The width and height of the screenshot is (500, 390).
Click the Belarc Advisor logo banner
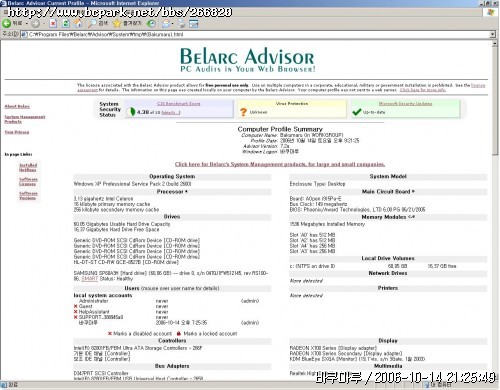pos(247,60)
